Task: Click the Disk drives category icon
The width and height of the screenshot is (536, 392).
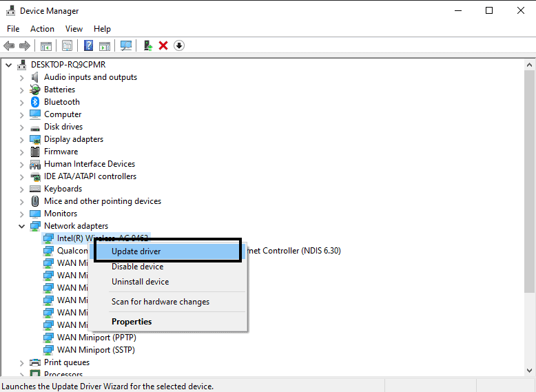Action: 35,128
